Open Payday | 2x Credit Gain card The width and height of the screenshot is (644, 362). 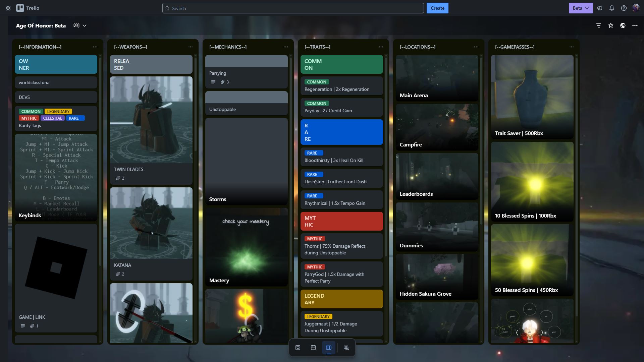(342, 107)
